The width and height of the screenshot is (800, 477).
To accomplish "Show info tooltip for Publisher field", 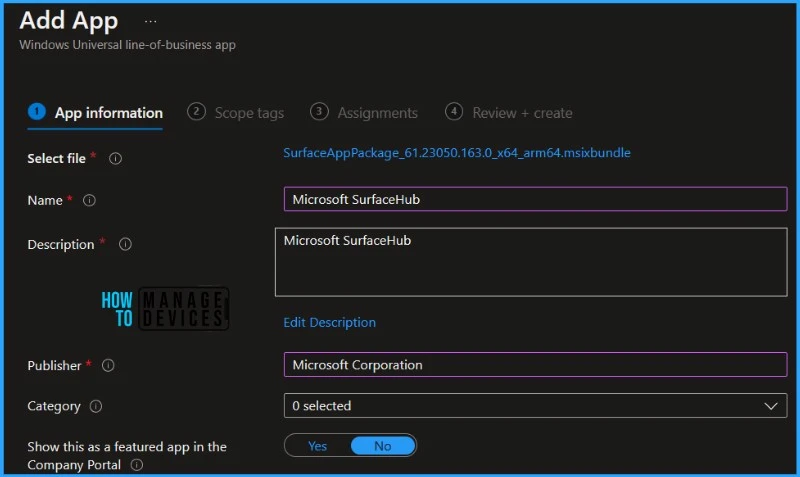I will [108, 365].
